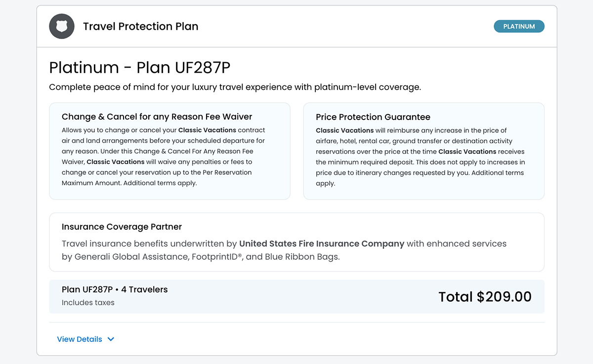Screen dimensions: 593x364
Task: Click the Change & Cancel fee waiver description text
Action: [163, 157]
